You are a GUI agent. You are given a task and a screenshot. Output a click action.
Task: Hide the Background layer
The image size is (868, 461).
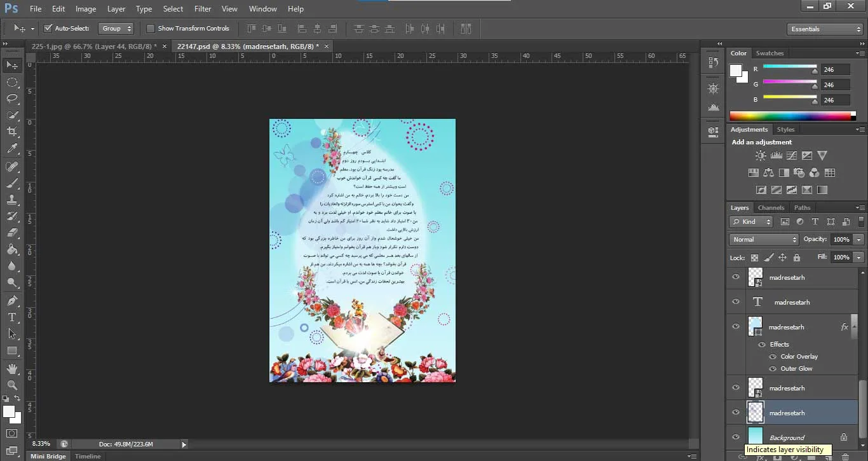tap(736, 437)
